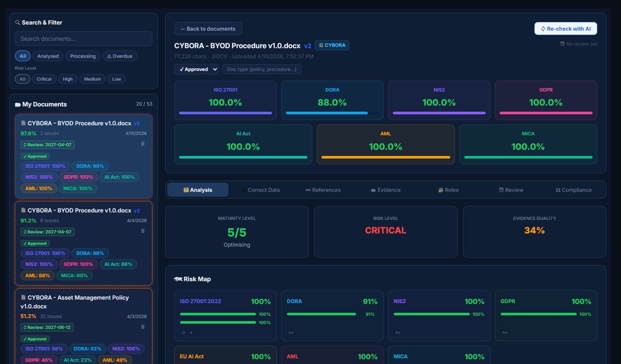Open the 97.6% BYOD Procedure document card
This screenshot has width=621, height=364.
click(84, 156)
